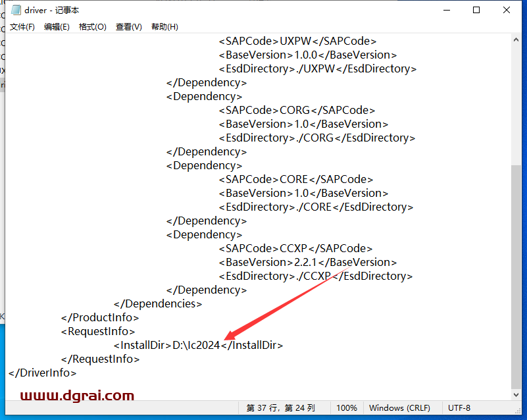Image resolution: width=527 pixels, height=420 pixels.
Task: Click the EsdDirectory ./CORE line
Action: pyautogui.click(x=316, y=207)
